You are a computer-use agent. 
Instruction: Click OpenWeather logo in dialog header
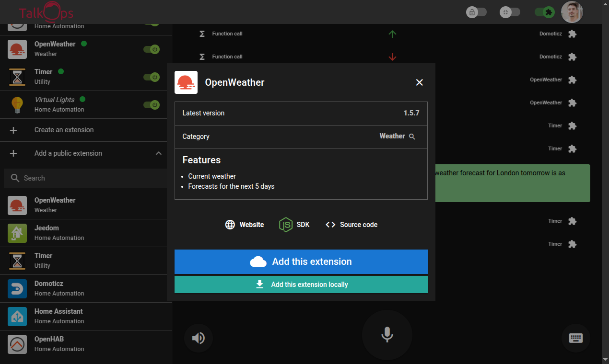click(186, 82)
